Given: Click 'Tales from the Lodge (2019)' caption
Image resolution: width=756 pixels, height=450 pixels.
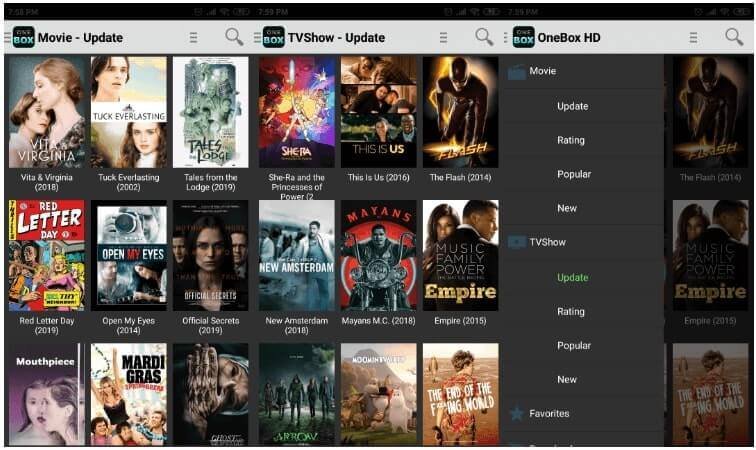Looking at the screenshot, I should pyautogui.click(x=211, y=182).
